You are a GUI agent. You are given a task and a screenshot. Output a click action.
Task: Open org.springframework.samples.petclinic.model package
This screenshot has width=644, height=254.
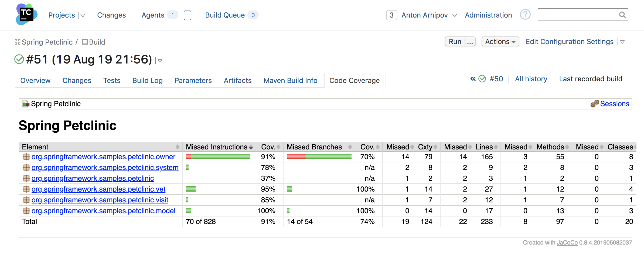[103, 211]
